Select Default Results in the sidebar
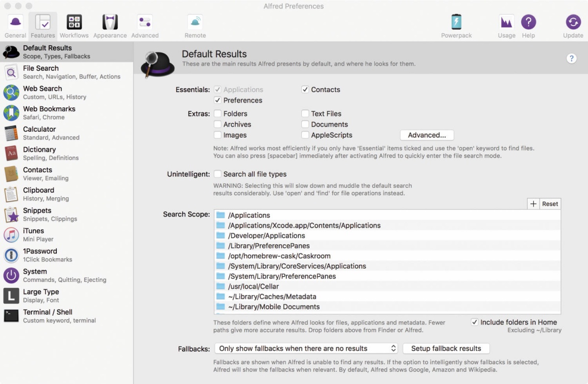This screenshot has width=588, height=384. (x=67, y=52)
